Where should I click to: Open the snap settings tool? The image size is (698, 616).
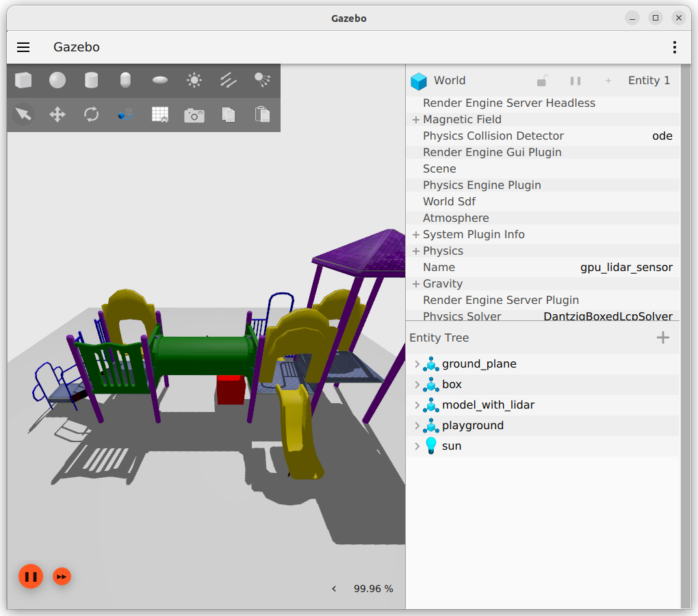[x=125, y=114]
